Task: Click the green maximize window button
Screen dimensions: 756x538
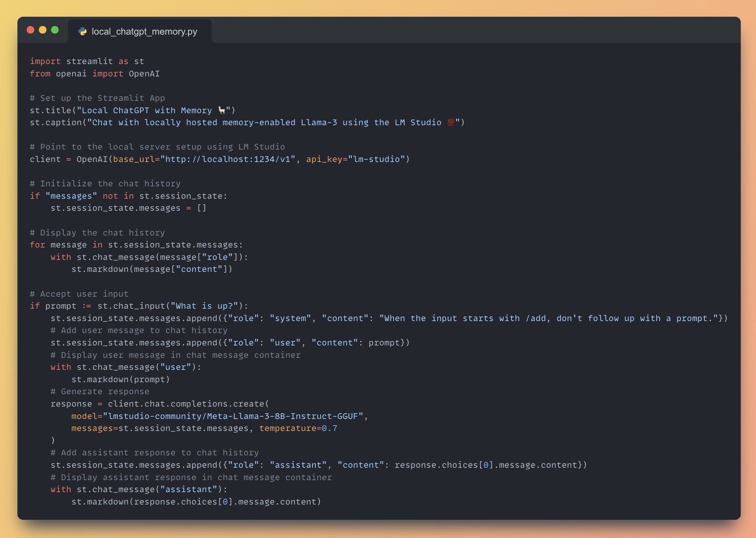Action: click(x=55, y=30)
